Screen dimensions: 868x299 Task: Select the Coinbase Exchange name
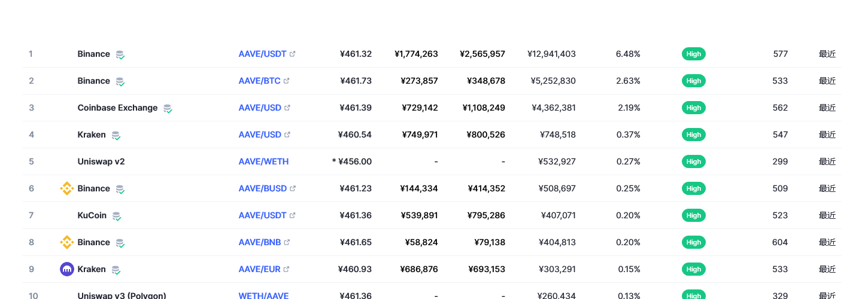117,108
